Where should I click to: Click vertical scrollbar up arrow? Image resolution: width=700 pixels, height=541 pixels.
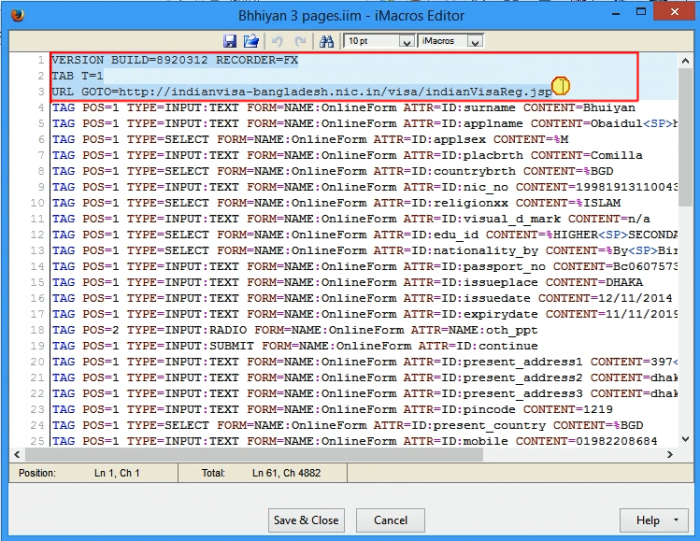(685, 61)
